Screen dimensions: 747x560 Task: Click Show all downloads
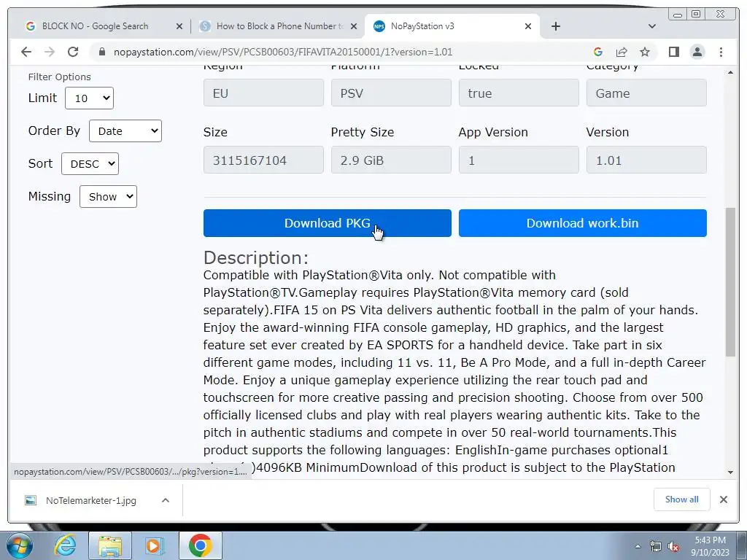(x=682, y=499)
